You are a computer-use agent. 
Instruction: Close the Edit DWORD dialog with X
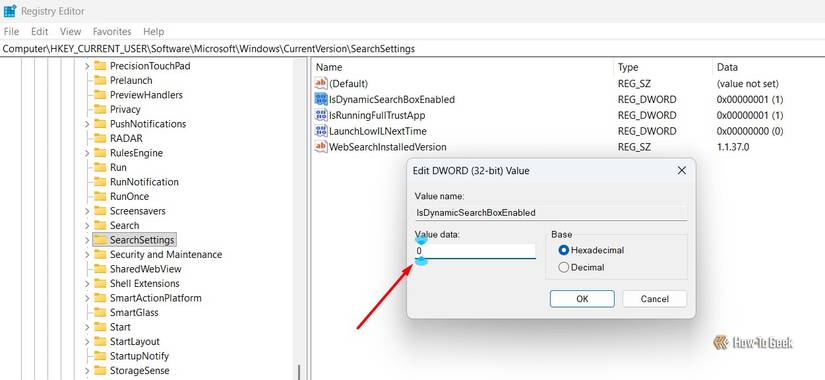point(681,171)
